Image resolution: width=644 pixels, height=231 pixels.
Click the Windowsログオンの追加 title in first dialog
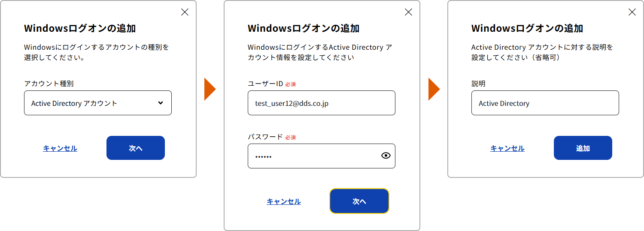80,28
